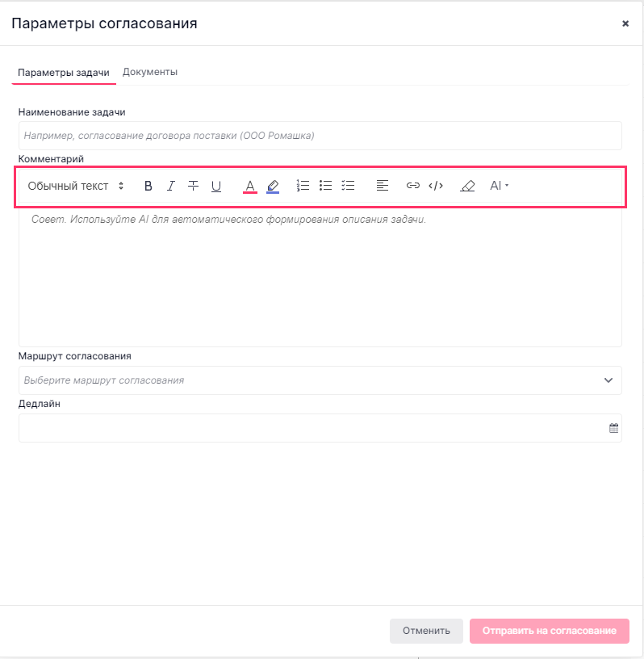Insert a hyperlink in comment

413,186
